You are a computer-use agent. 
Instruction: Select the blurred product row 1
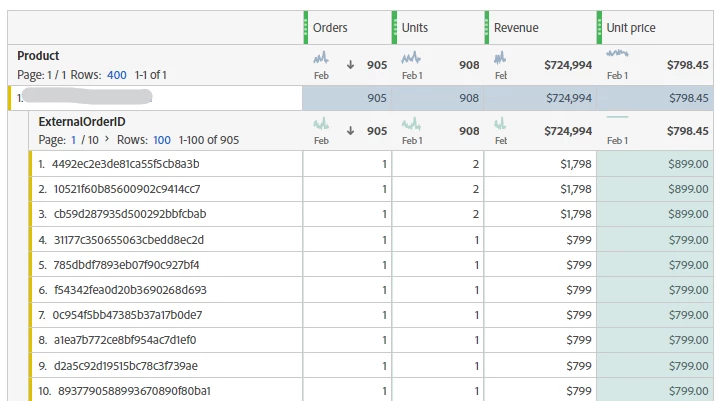(155, 98)
